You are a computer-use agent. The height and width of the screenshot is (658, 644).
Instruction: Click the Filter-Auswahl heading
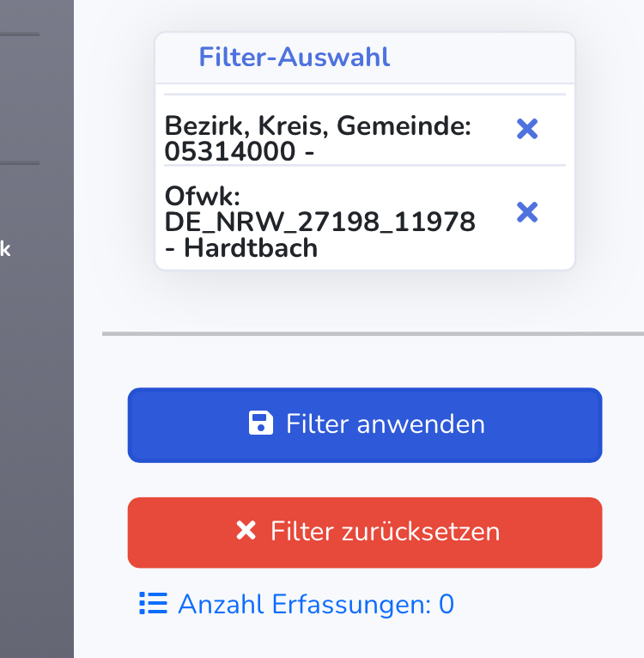tap(295, 57)
